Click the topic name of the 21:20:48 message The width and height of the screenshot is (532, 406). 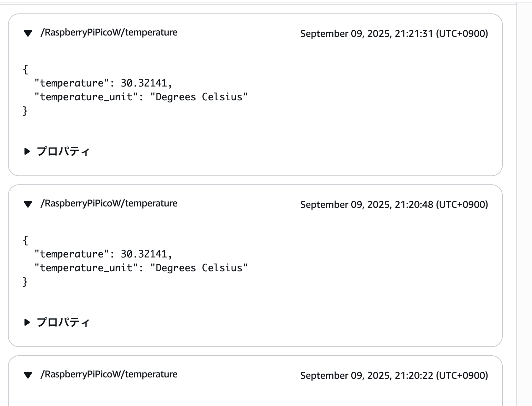[x=109, y=203]
